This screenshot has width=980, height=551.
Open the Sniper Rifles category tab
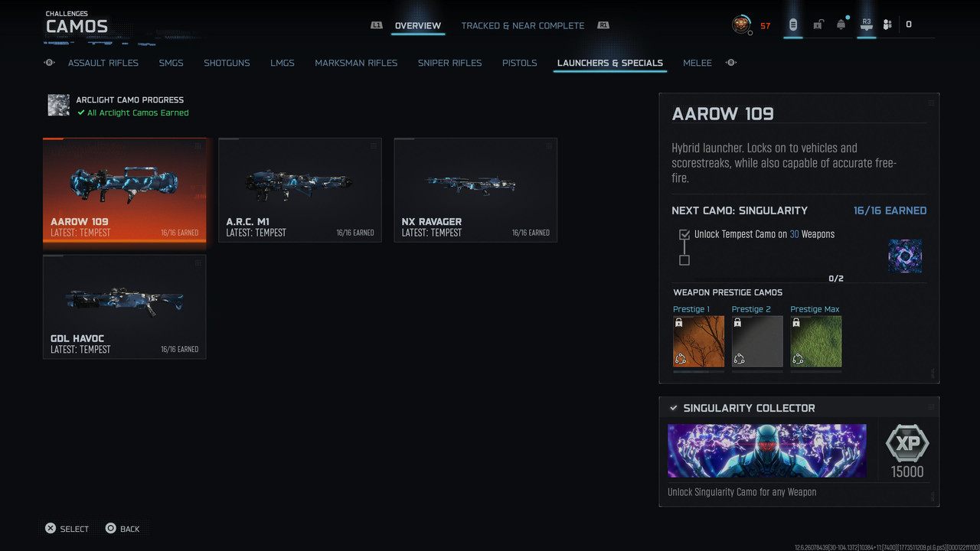(x=450, y=63)
